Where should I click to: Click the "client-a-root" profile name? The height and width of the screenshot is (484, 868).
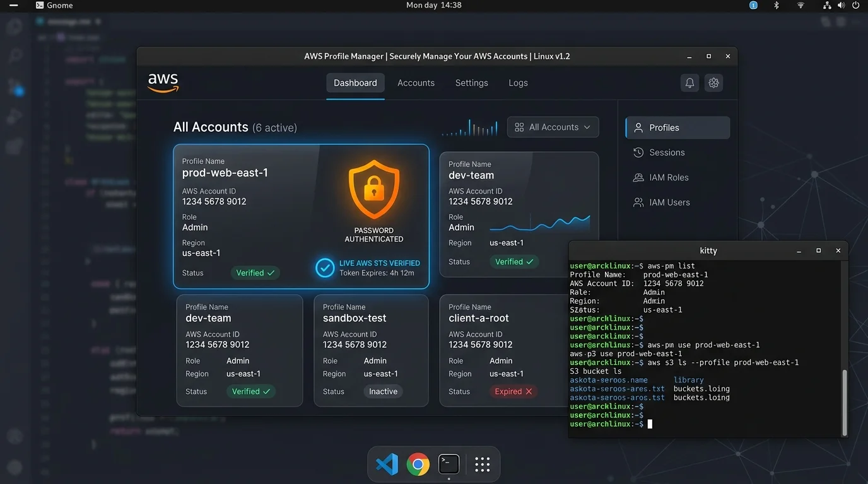point(479,318)
